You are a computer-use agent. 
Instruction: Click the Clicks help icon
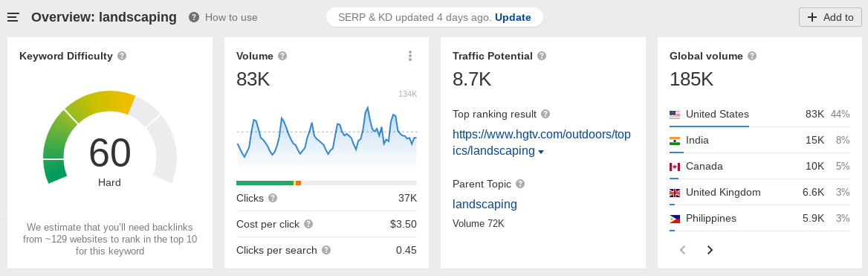click(273, 198)
